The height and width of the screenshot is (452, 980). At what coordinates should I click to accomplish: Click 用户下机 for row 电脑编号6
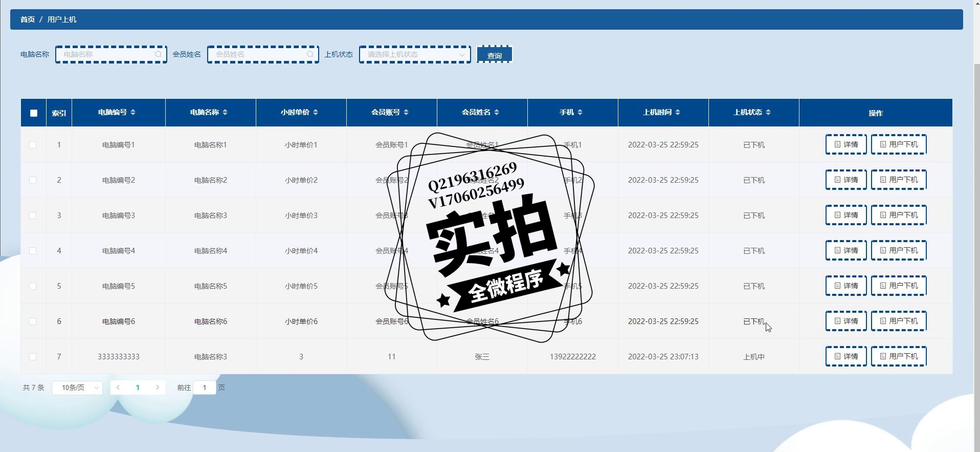click(x=899, y=321)
